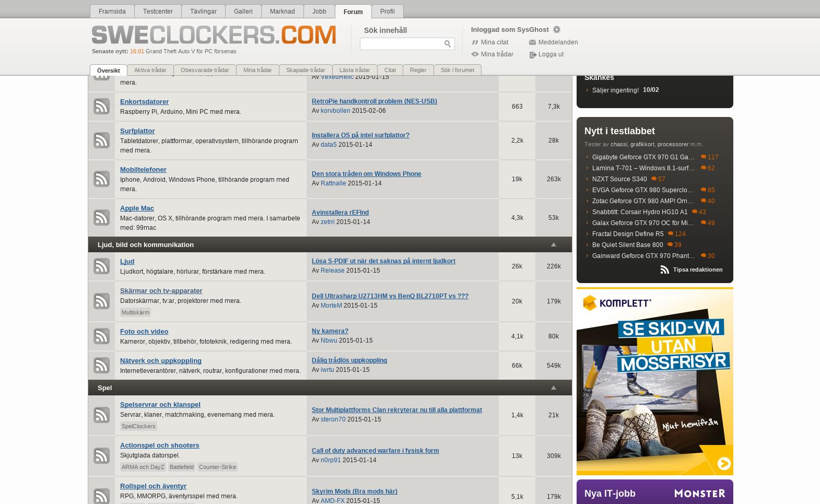
Task: Open thread Den stora tråden om Windows Phone
Action: coord(366,173)
